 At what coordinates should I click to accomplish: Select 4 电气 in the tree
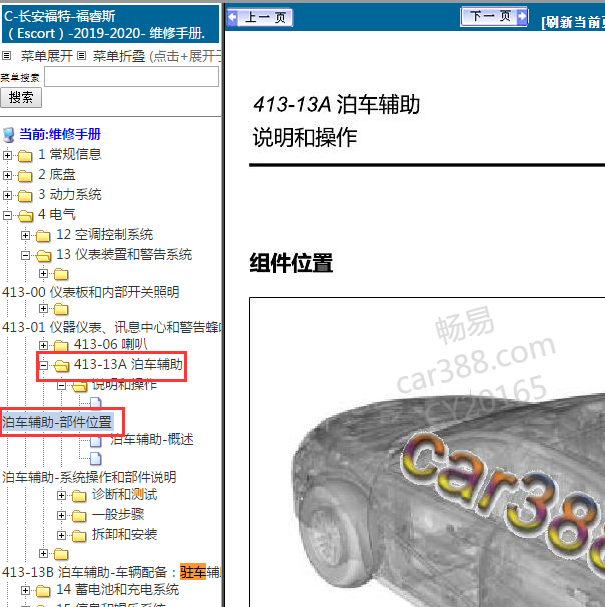(57, 214)
